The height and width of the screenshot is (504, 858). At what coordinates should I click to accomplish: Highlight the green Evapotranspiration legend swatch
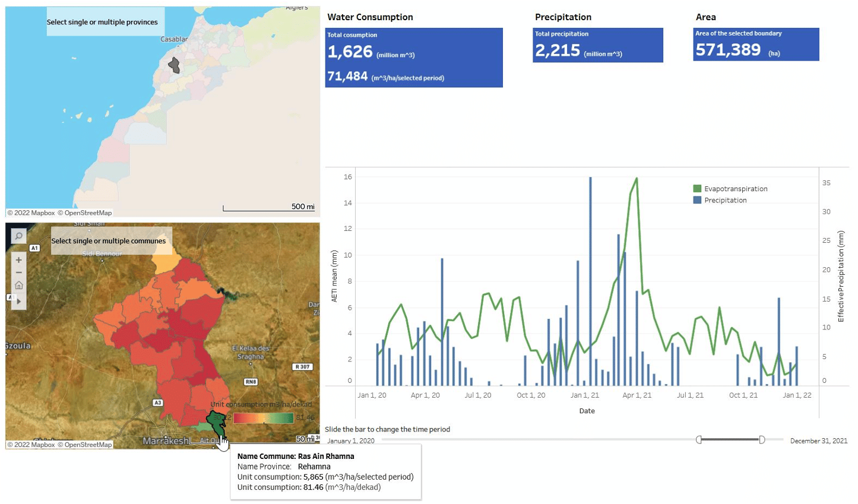697,189
